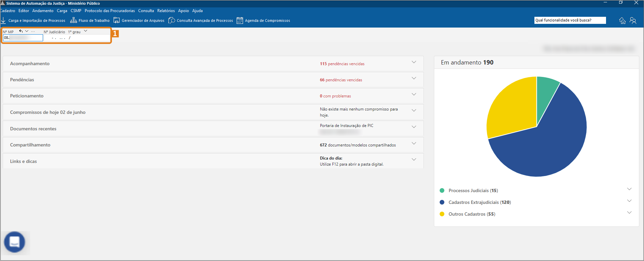Open the Agenda de Compromissos calendar
The width and height of the screenshot is (644, 261).
click(264, 20)
